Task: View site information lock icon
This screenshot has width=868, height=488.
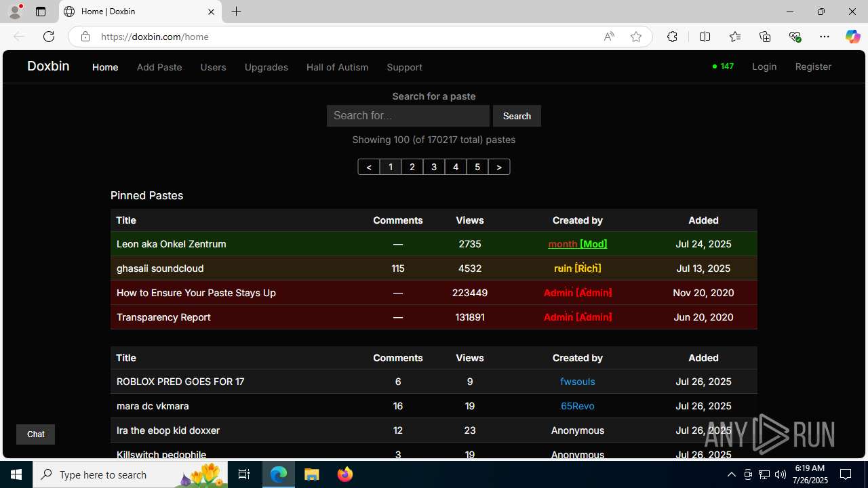Action: [85, 37]
